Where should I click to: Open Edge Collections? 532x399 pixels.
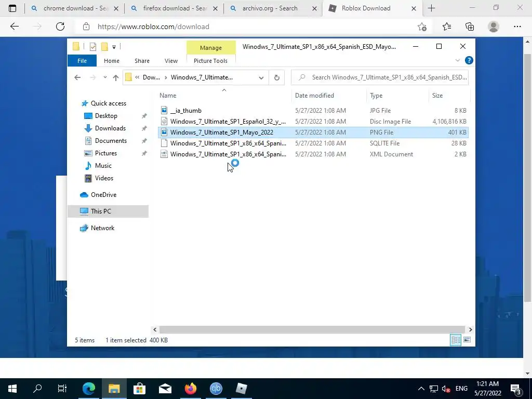tap(470, 26)
